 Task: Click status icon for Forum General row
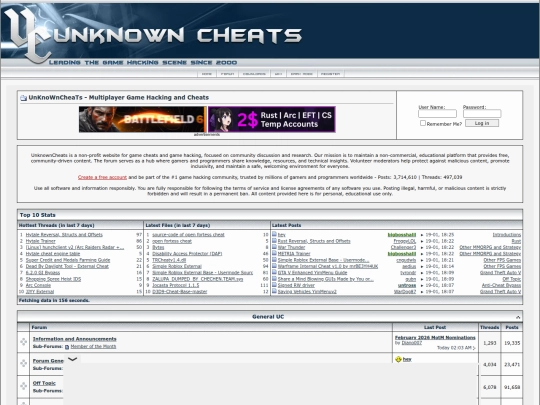[23, 363]
